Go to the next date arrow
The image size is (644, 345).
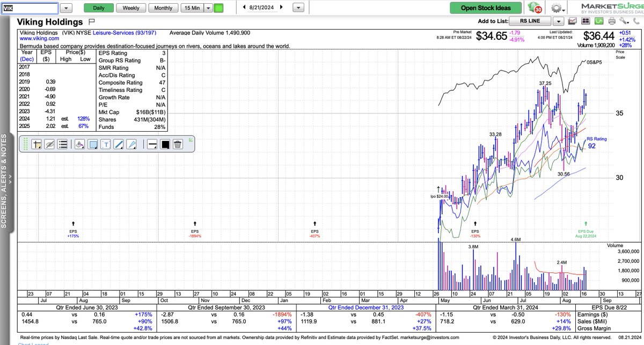click(281, 8)
